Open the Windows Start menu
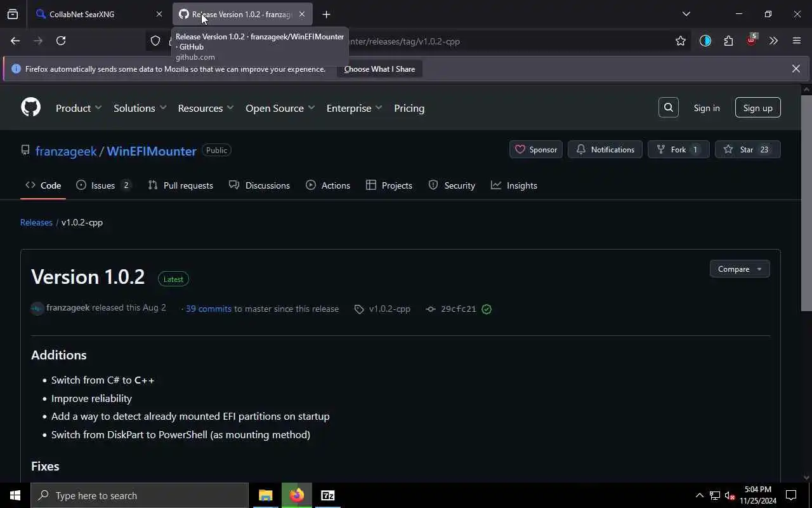Image resolution: width=812 pixels, height=508 pixels. coord(15,495)
